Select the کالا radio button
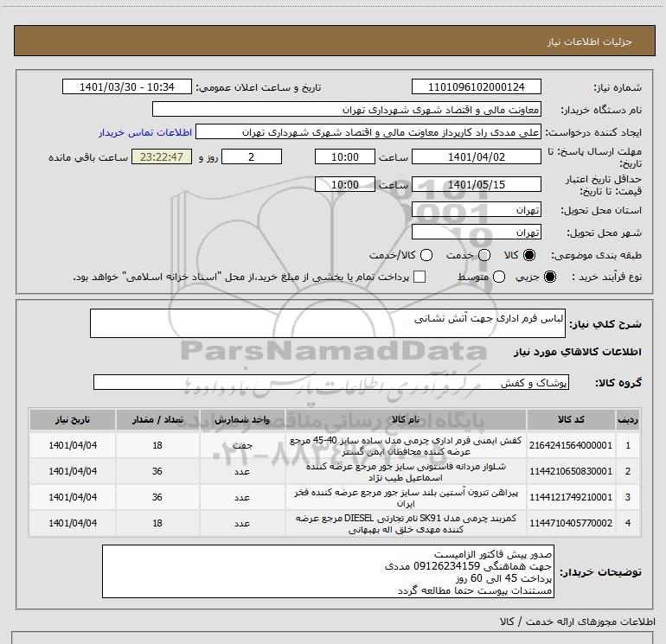The width and height of the screenshot is (666, 644). (x=529, y=255)
